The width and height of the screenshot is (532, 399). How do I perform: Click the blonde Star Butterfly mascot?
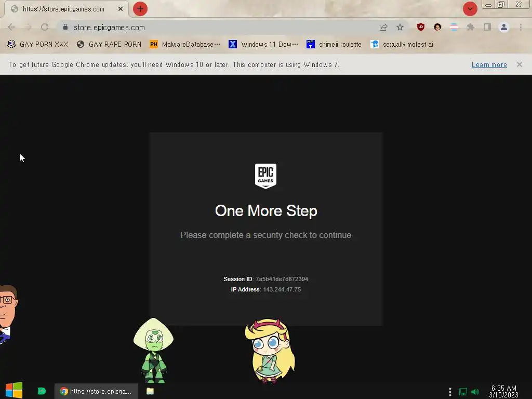click(x=270, y=351)
